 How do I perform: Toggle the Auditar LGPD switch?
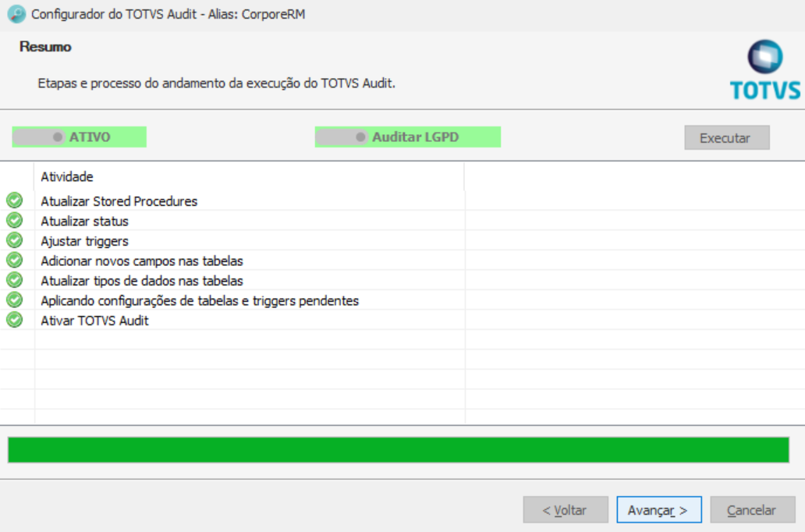pyautogui.click(x=342, y=137)
